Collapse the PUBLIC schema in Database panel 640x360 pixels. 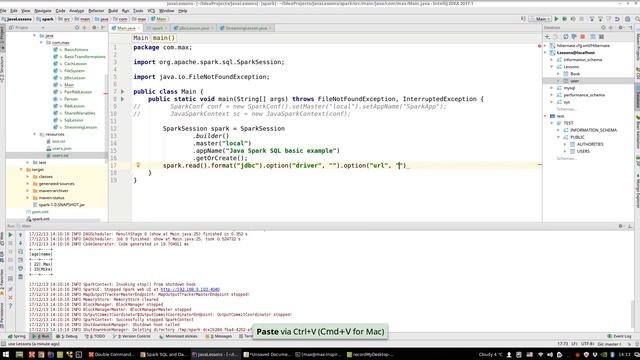[559, 137]
